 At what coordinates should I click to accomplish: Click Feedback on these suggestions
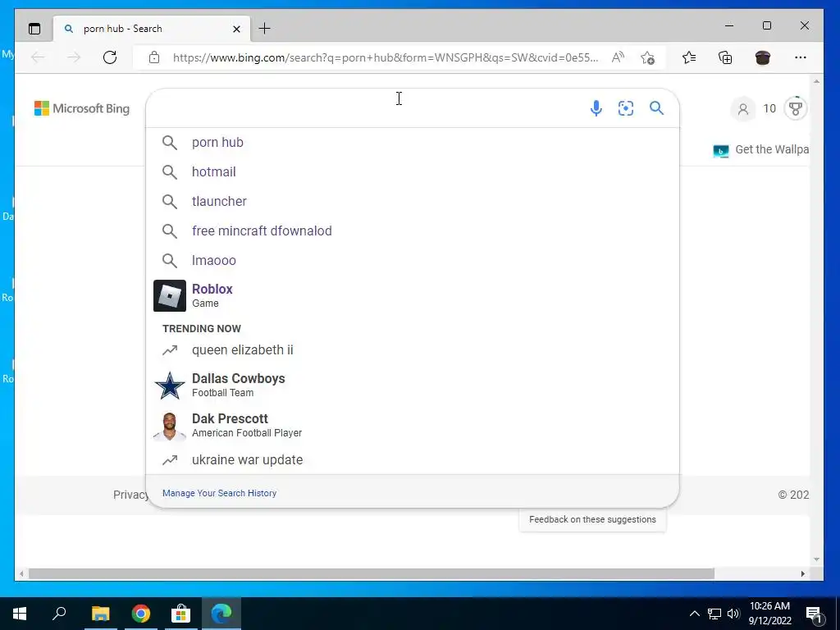(592, 519)
